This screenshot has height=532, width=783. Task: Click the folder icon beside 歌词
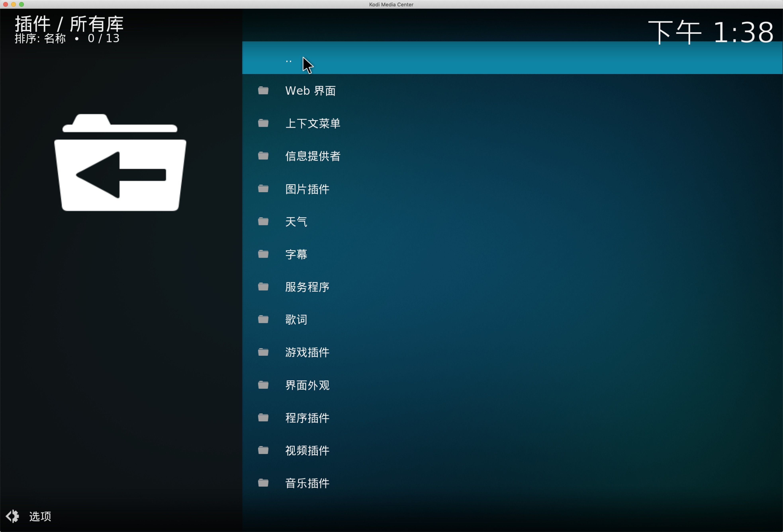pos(263,319)
